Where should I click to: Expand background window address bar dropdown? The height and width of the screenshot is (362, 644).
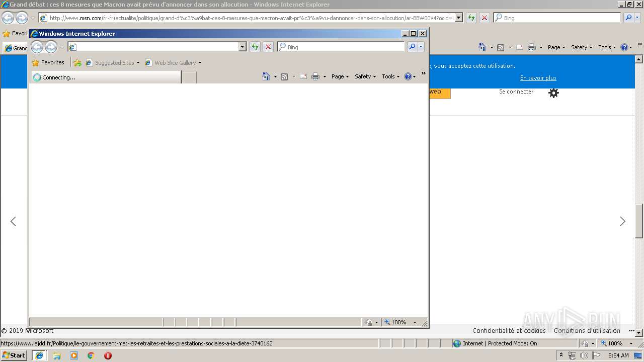click(x=458, y=18)
